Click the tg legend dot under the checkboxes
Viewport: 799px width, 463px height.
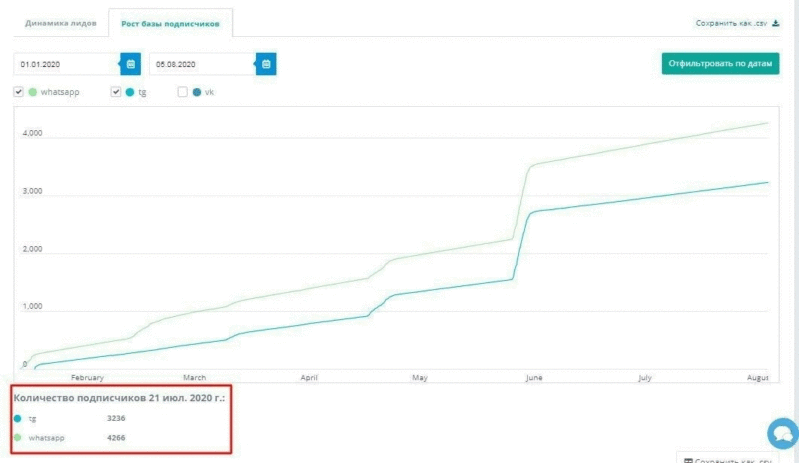[x=130, y=92]
